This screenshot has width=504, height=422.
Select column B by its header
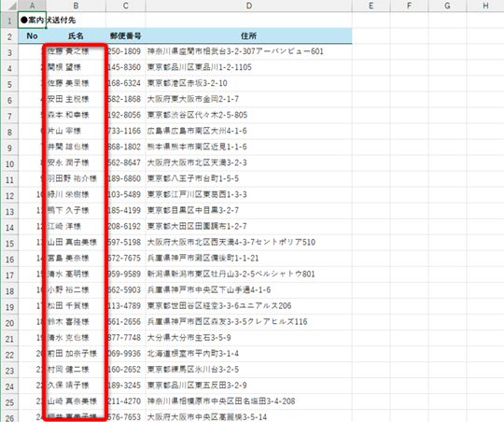tap(76, 6)
